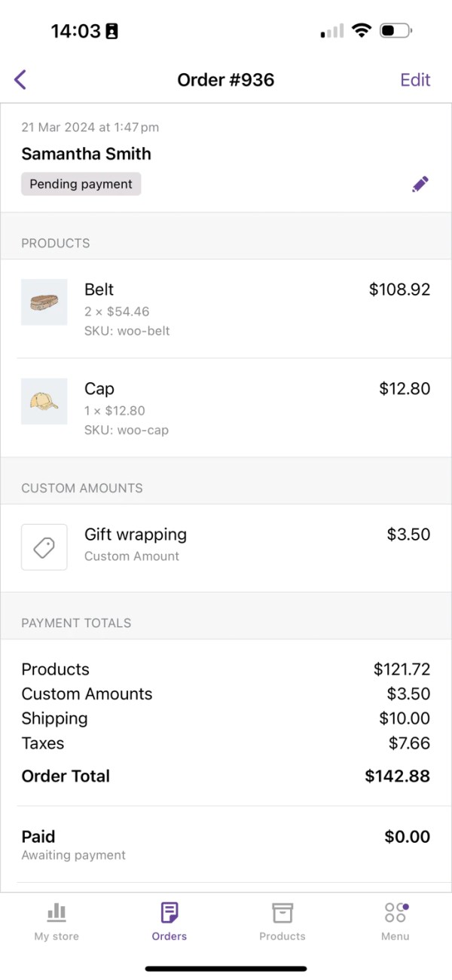
Task: Tap the pencil icon to edit status
Action: [420, 184]
